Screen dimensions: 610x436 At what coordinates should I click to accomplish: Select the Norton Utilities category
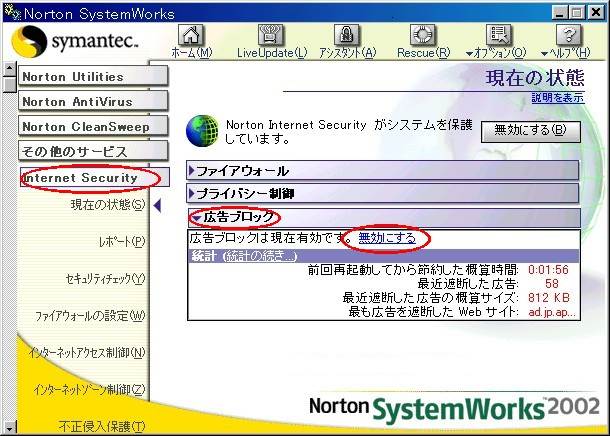click(x=93, y=76)
